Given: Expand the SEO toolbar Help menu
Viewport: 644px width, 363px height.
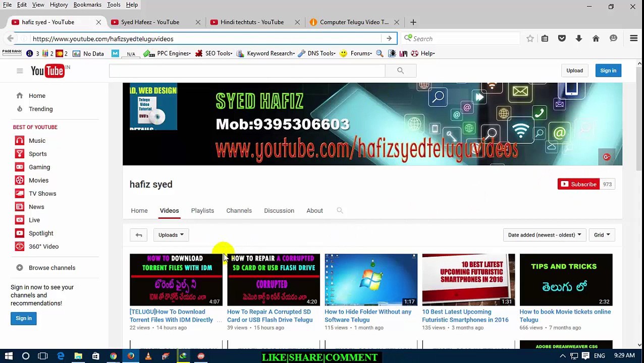Looking at the screenshot, I should pyautogui.click(x=423, y=53).
